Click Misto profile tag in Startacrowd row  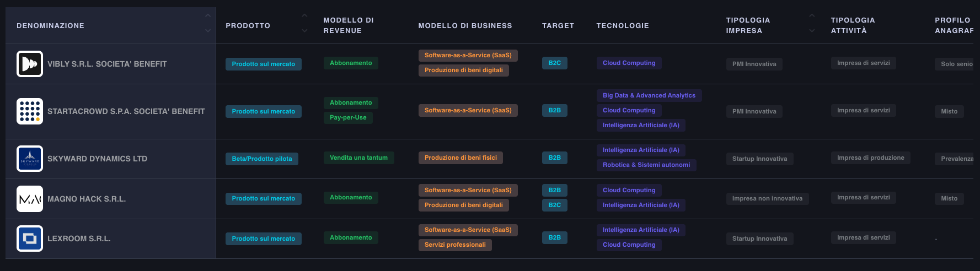coord(949,111)
